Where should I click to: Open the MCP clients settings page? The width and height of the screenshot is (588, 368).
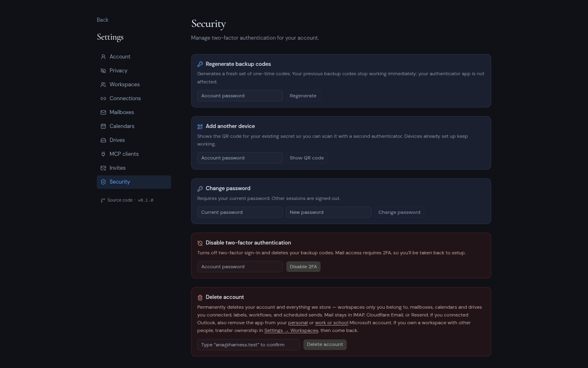tap(134, 154)
